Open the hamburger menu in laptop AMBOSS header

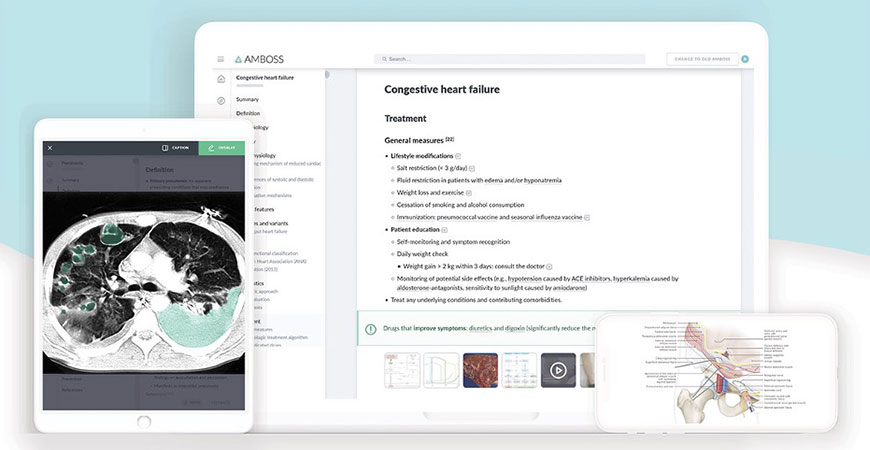pyautogui.click(x=221, y=59)
